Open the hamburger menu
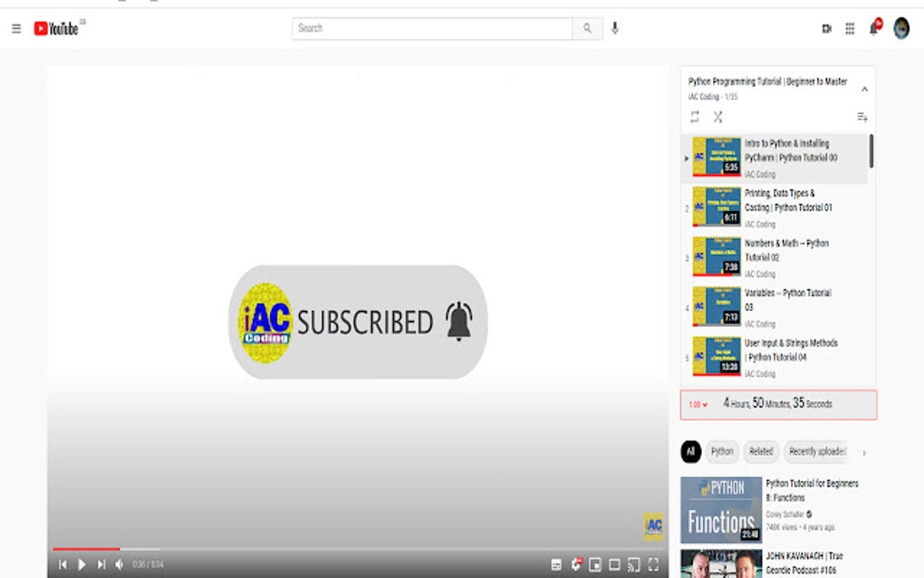This screenshot has width=924, height=578. pyautogui.click(x=16, y=28)
